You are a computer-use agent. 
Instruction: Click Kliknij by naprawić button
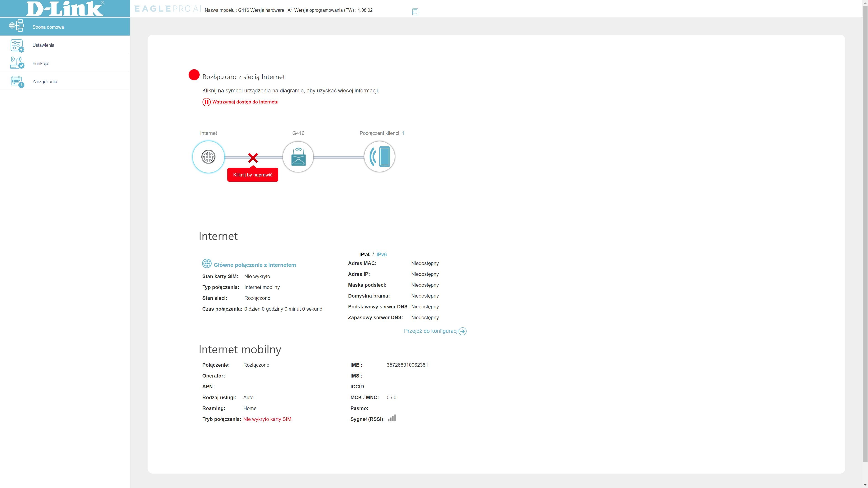pyautogui.click(x=253, y=175)
